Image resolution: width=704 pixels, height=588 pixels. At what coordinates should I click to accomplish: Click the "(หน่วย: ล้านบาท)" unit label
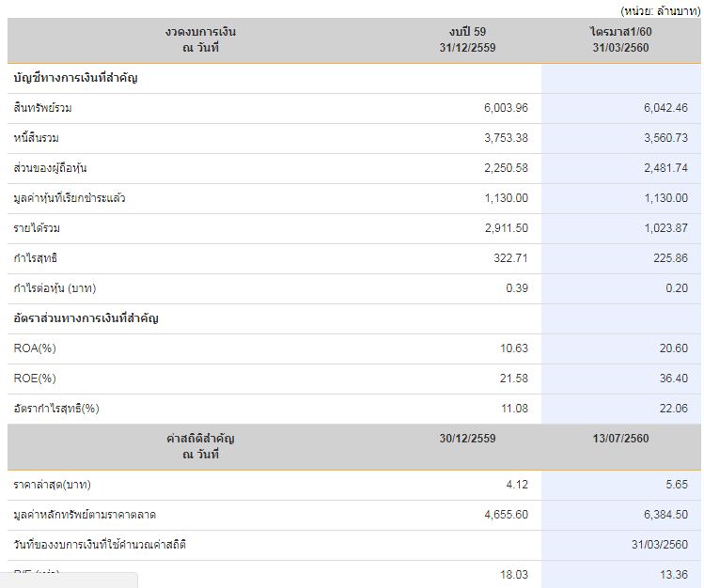click(660, 10)
